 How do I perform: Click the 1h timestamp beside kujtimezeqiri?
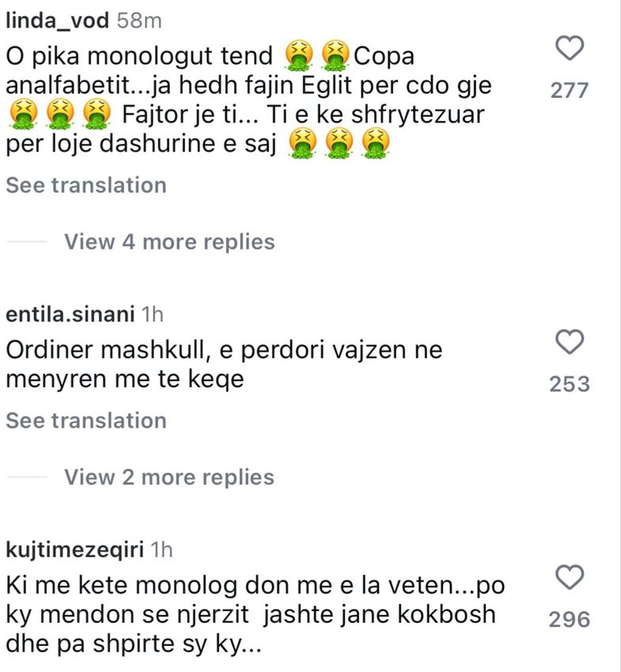tap(161, 549)
